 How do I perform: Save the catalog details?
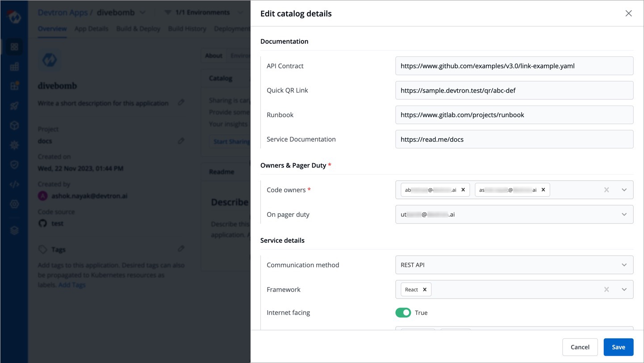[x=618, y=347]
